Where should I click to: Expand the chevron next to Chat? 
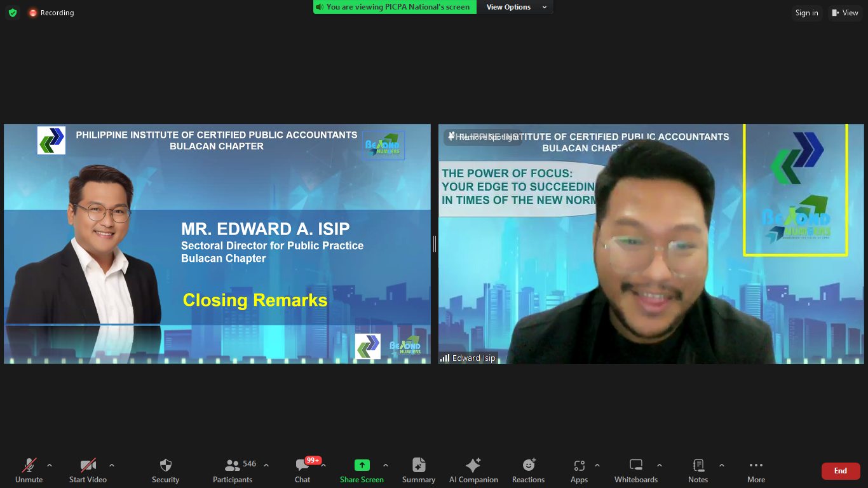(x=323, y=465)
